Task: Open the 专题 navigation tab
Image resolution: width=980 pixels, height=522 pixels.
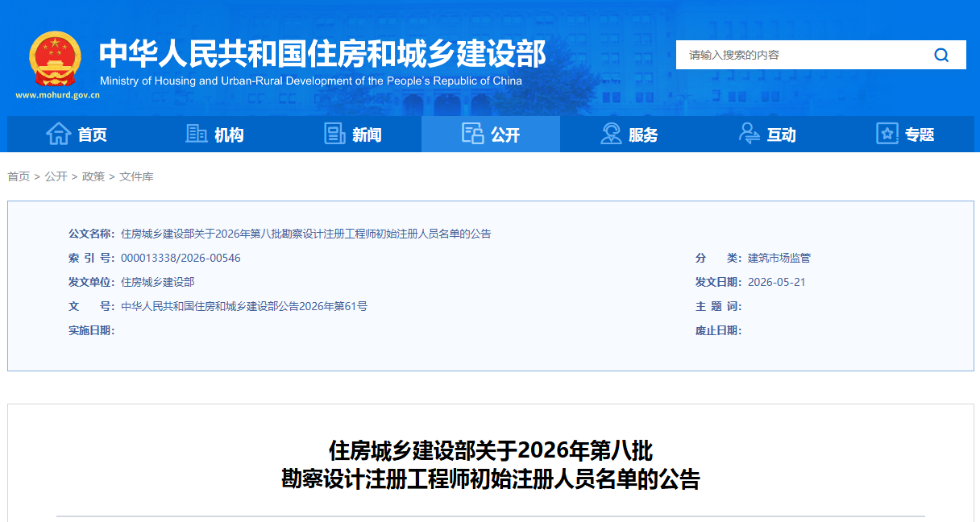Action: click(x=905, y=134)
